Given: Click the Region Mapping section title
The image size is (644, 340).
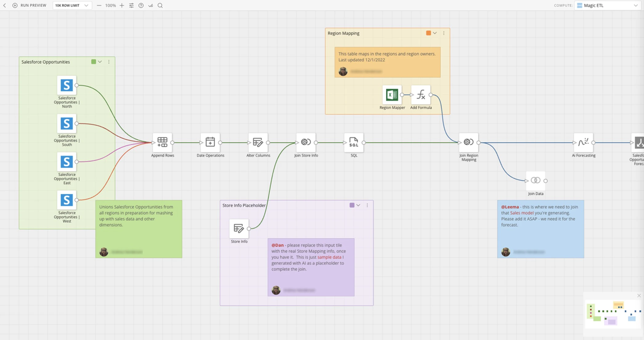Looking at the screenshot, I should tap(344, 33).
